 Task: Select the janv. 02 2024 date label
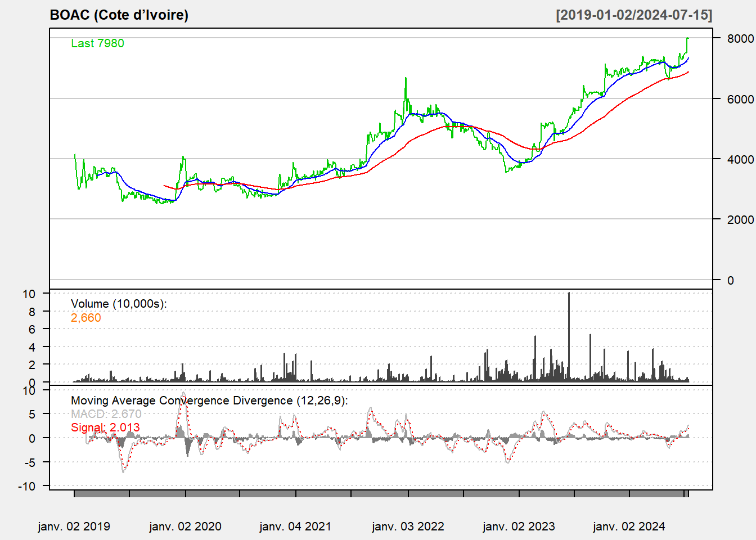tap(629, 526)
